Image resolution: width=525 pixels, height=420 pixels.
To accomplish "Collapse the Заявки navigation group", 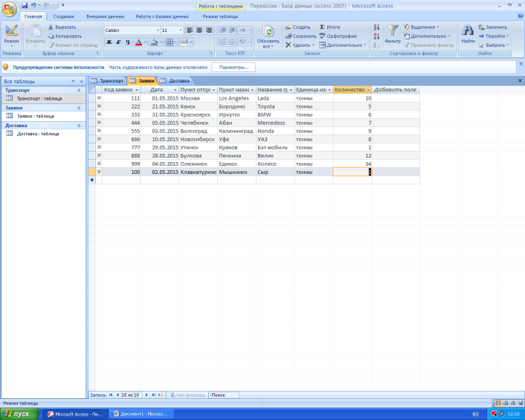I will coord(79,108).
